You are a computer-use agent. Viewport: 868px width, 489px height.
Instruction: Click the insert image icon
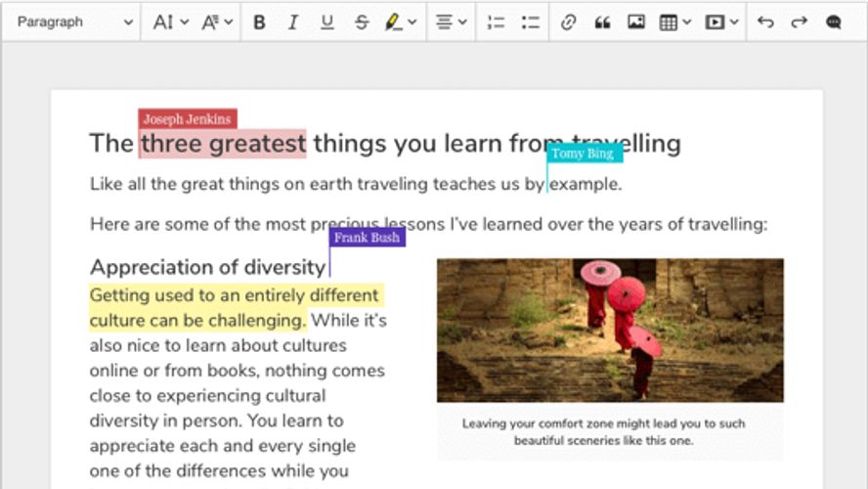click(x=636, y=22)
